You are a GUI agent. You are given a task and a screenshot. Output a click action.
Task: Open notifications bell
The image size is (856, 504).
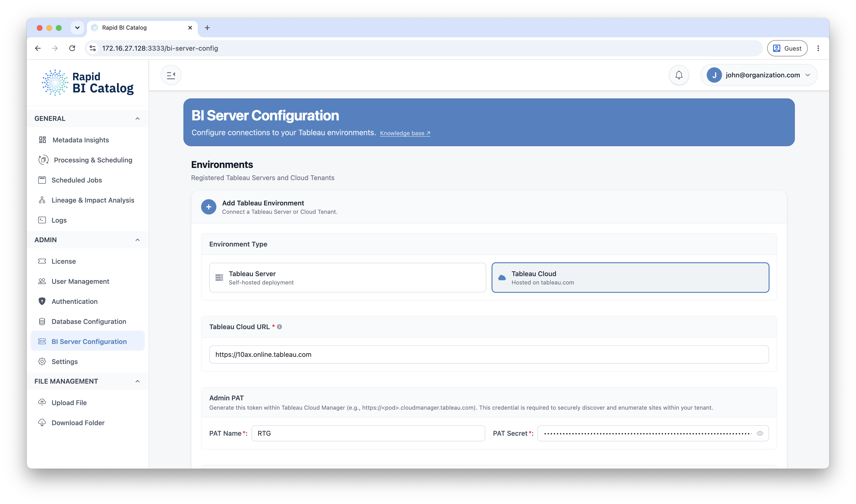pyautogui.click(x=679, y=75)
